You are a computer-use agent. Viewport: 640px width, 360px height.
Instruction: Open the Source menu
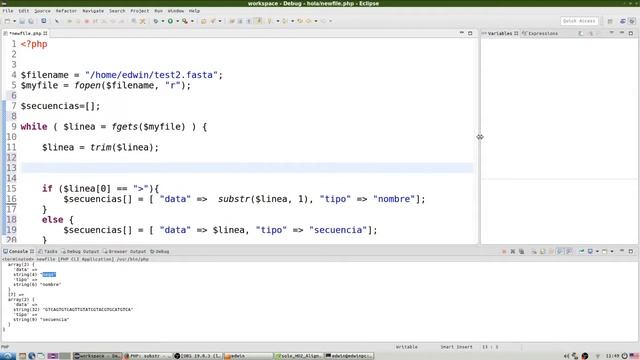tap(42, 11)
